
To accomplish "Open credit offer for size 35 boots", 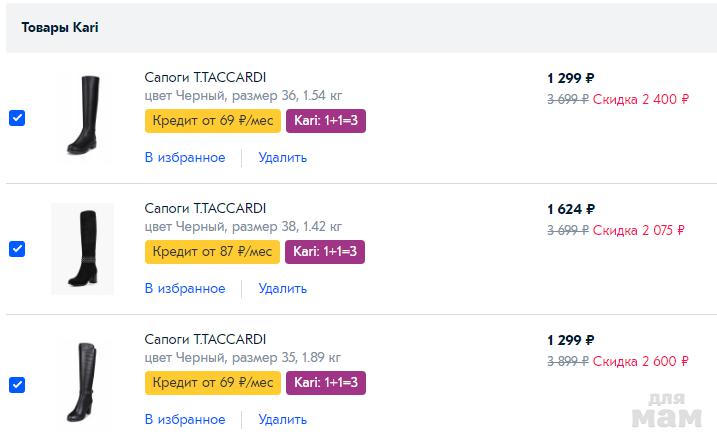I will click(212, 383).
